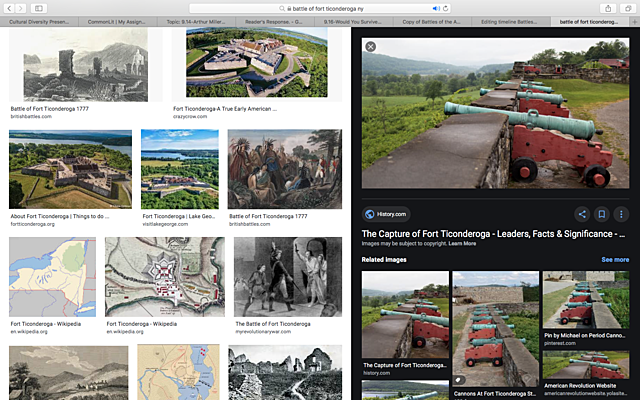This screenshot has height=400, width=640.
Task: Click 'About Fort Ticonderoga | Things to do' caption
Action: click(60, 216)
